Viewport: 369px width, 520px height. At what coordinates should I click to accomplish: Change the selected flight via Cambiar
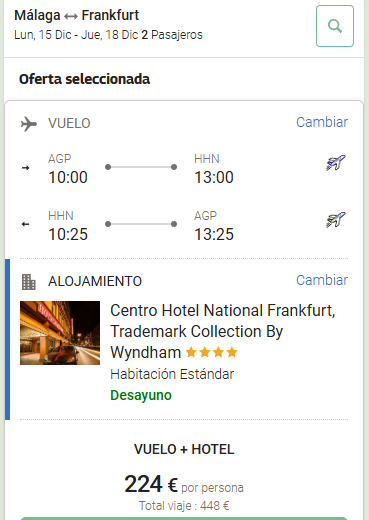point(322,122)
